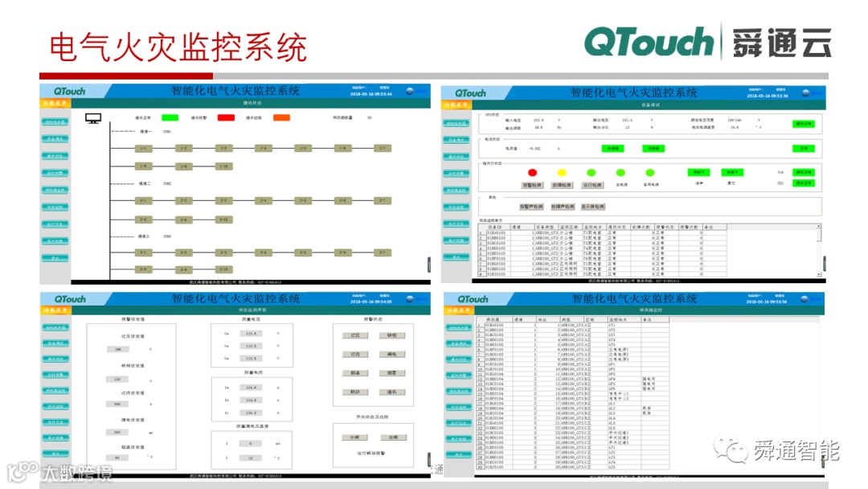Click the orange 通讯故障 legend swatch
This screenshot has height=489, width=868.
[x=281, y=117]
